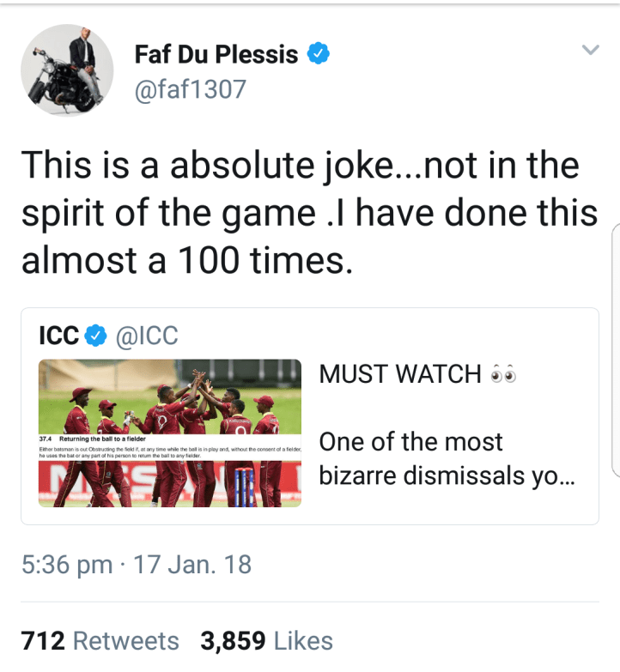620x672 pixels.
Task: Click the Faf Du Plessis display name
Action: 216,55
